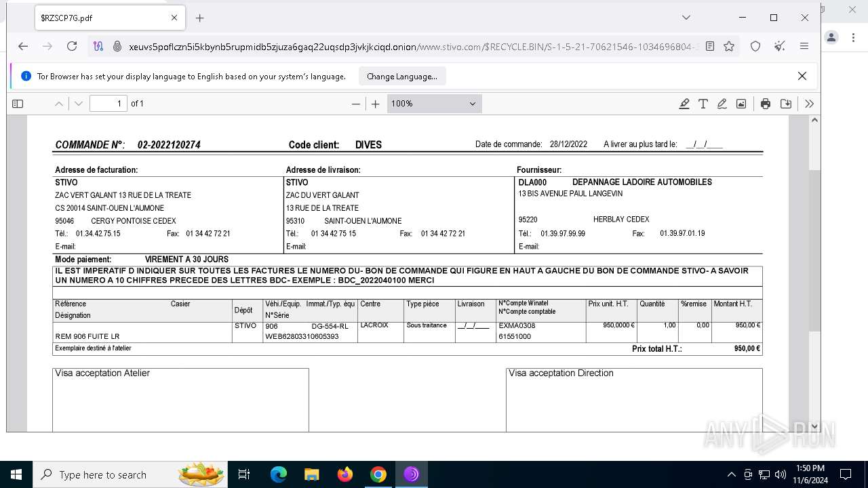The height and width of the screenshot is (488, 868).
Task: Click account code EXMA0308
Action: click(517, 326)
